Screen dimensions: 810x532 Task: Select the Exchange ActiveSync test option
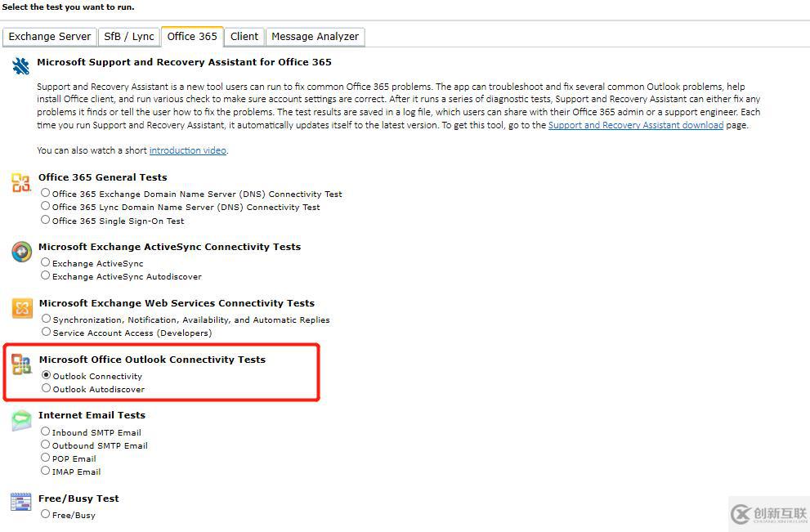tap(46, 262)
